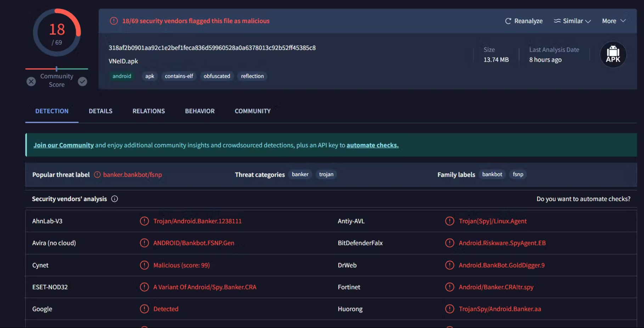Click the banker threat category chip
The image size is (644, 328).
[300, 174]
